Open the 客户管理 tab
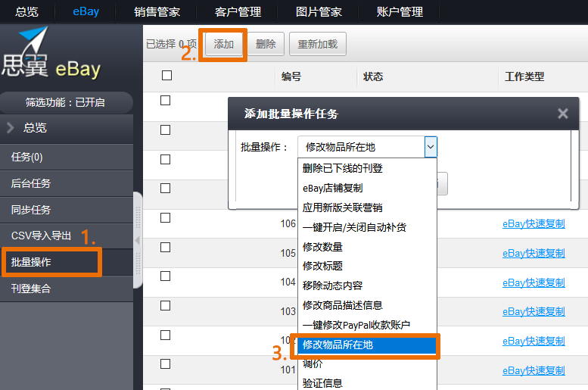588x390 pixels. point(238,11)
